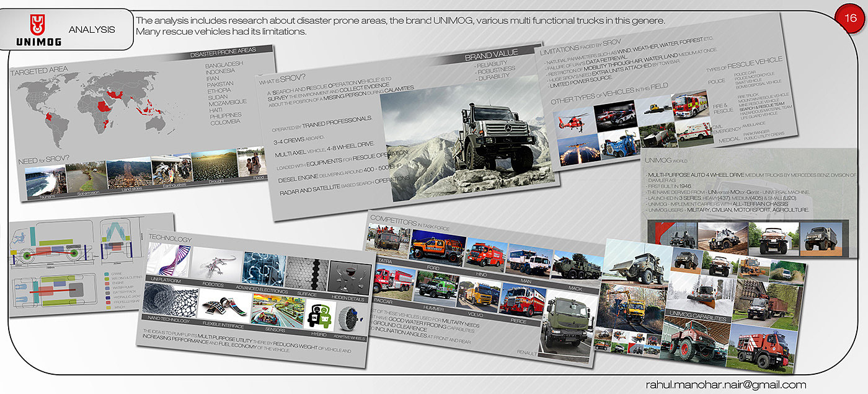Select the white ambulance photo
Viewport: 868px width, 394px height.
(x=696, y=133)
